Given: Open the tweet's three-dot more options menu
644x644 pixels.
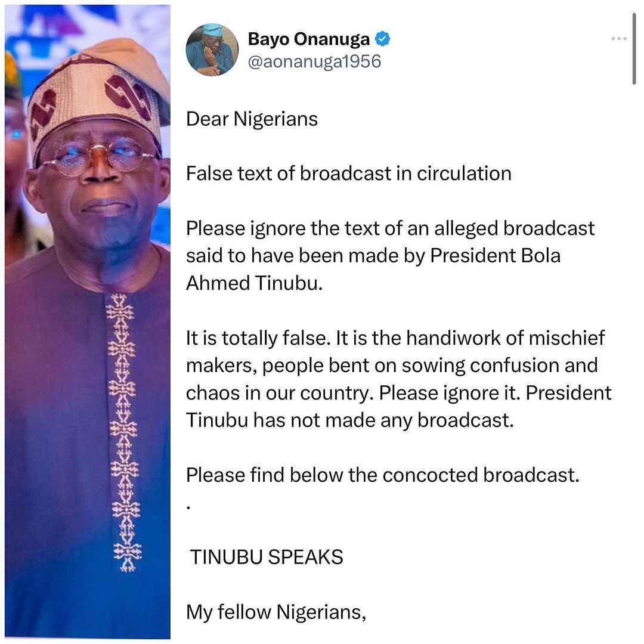Looking at the screenshot, I should tap(618, 39).
